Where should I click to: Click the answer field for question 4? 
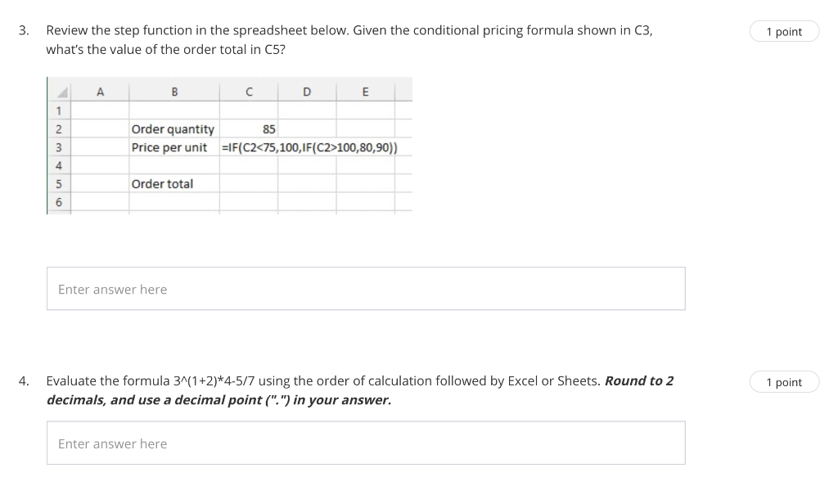click(366, 442)
